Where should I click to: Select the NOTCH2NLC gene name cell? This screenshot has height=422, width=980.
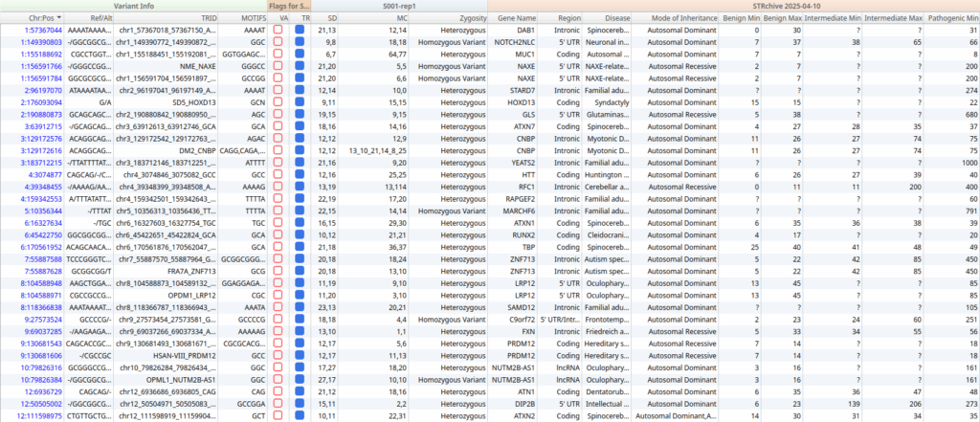click(513, 42)
